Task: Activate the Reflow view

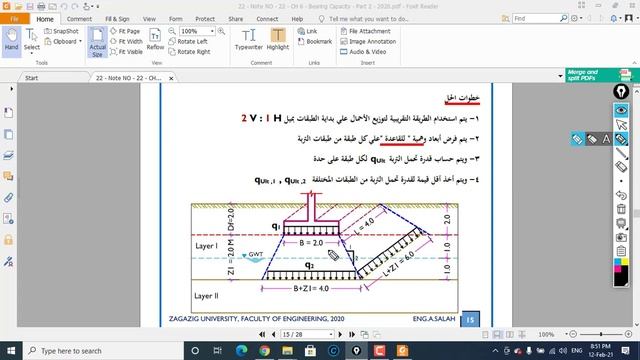Action: (155, 40)
